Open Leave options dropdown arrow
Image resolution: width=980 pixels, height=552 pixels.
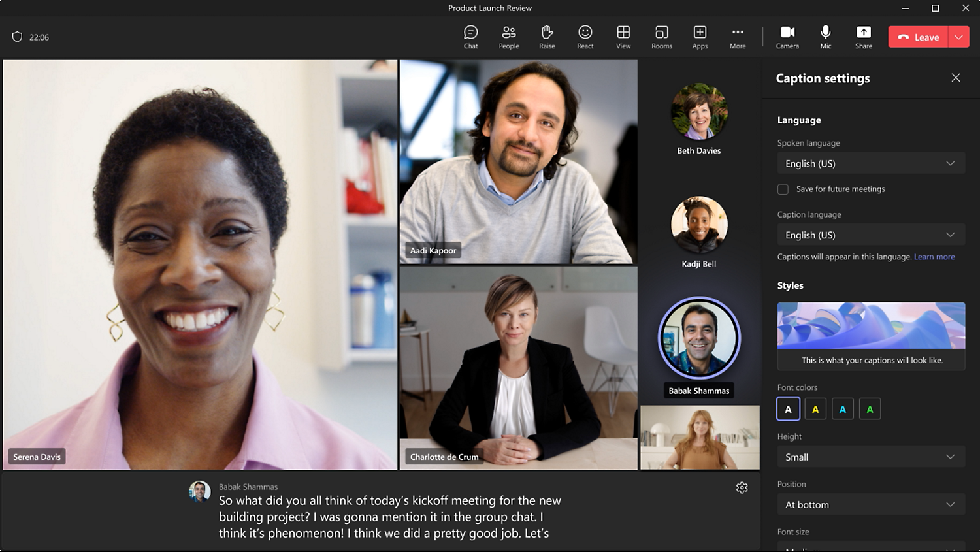click(958, 37)
